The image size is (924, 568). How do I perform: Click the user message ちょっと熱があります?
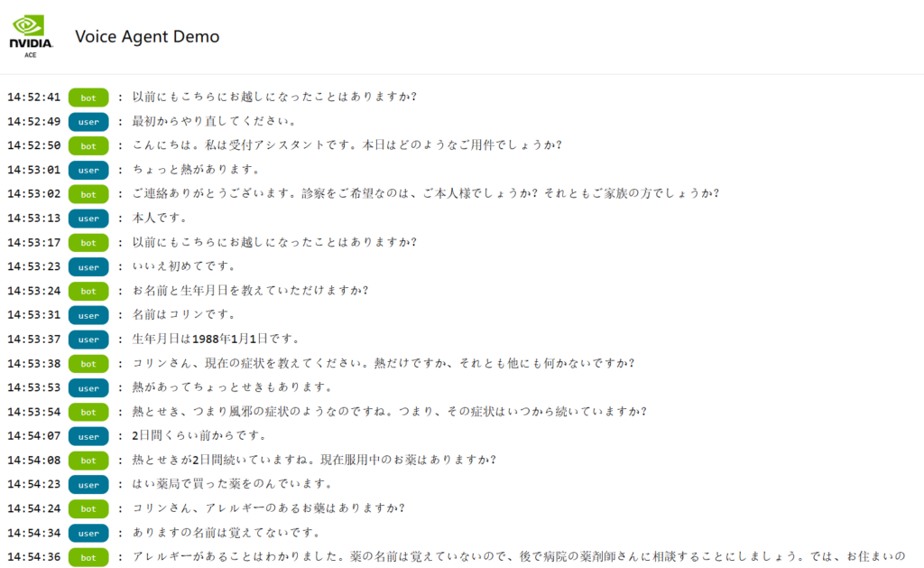[196, 170]
